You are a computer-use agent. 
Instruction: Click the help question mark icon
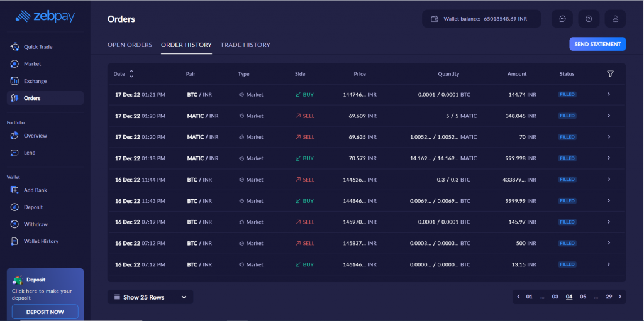pos(589,19)
